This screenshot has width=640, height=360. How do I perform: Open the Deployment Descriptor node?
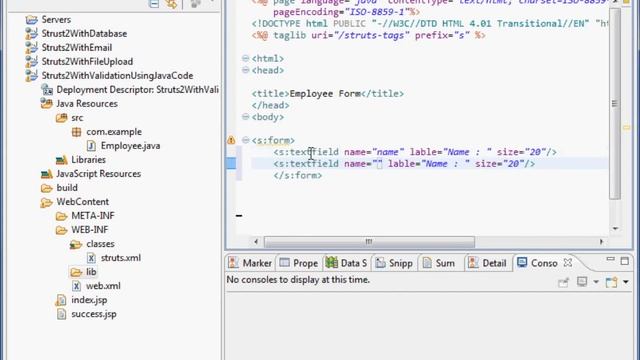137,90
